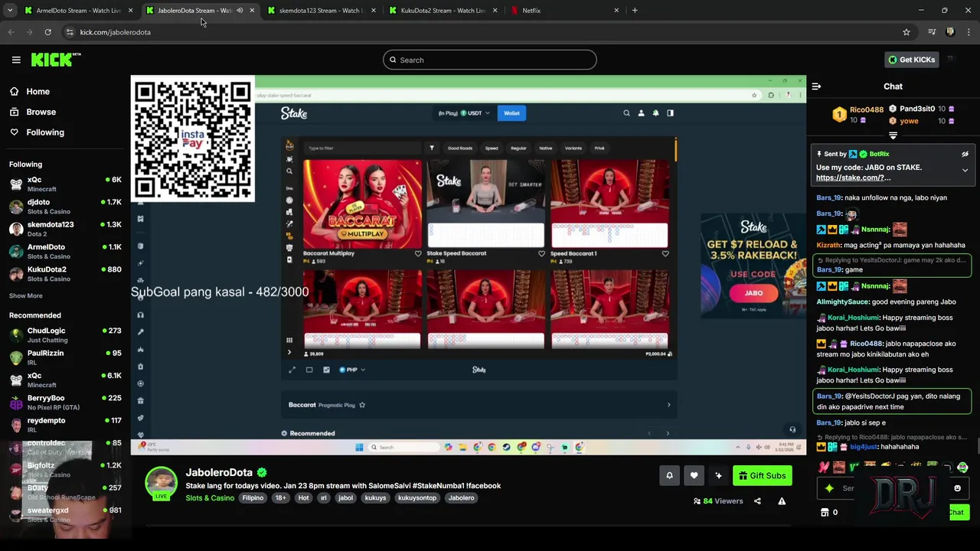The image size is (980, 551).
Task: Open the chat shop icon
Action: tap(825, 512)
